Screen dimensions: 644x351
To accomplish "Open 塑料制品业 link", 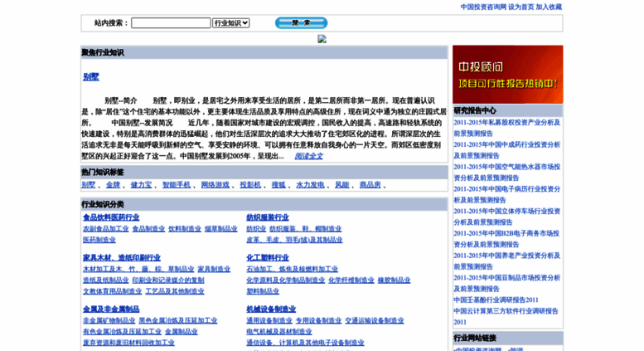I will click(263, 291).
